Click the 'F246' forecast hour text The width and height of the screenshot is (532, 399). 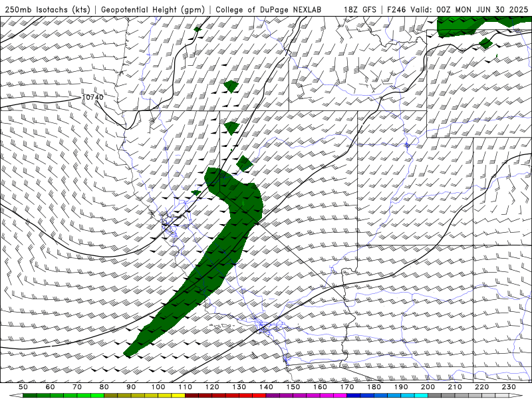396,9
